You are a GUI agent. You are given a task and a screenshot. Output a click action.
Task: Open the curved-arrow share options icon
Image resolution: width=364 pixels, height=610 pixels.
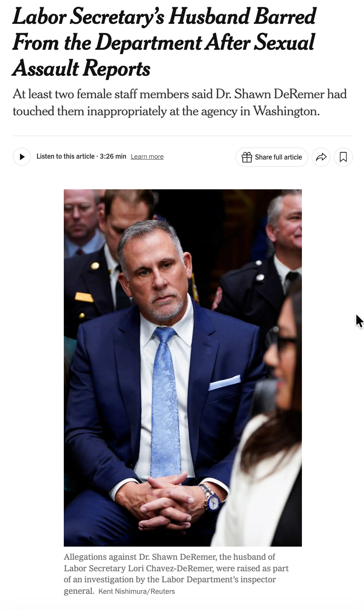point(321,157)
